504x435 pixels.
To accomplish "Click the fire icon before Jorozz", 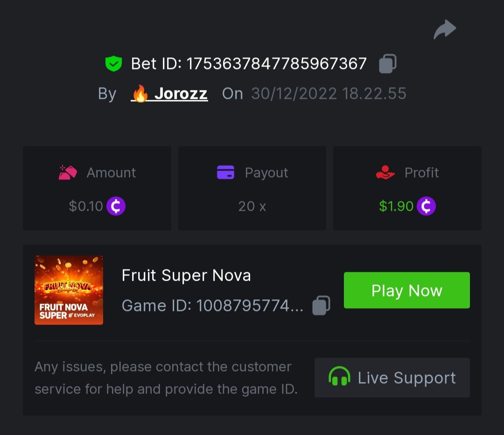I will 140,94.
